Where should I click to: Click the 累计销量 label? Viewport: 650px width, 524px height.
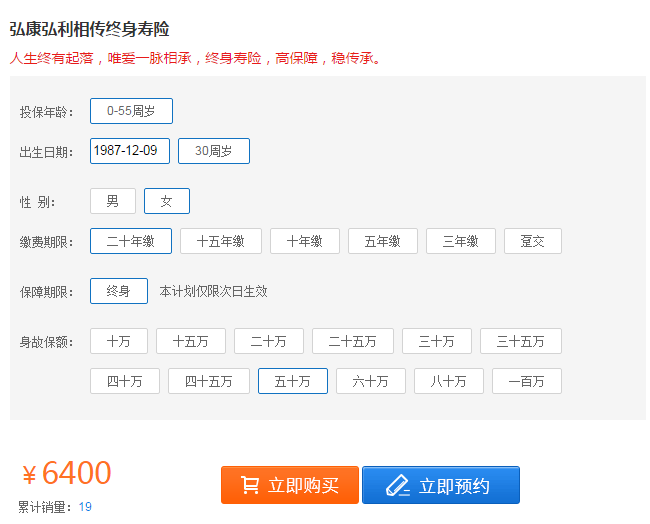pyautogui.click(x=47, y=507)
